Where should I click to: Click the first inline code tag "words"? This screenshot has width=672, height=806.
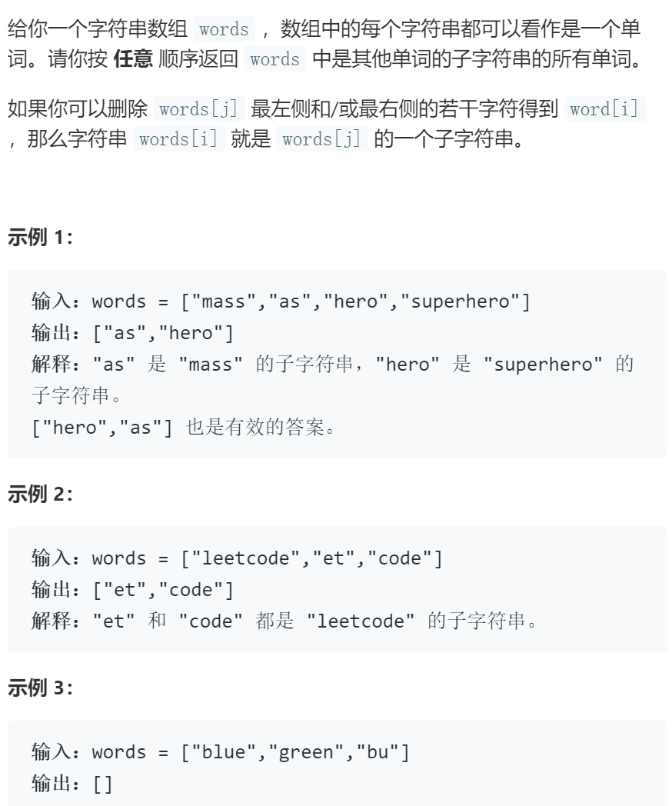[x=224, y=28]
